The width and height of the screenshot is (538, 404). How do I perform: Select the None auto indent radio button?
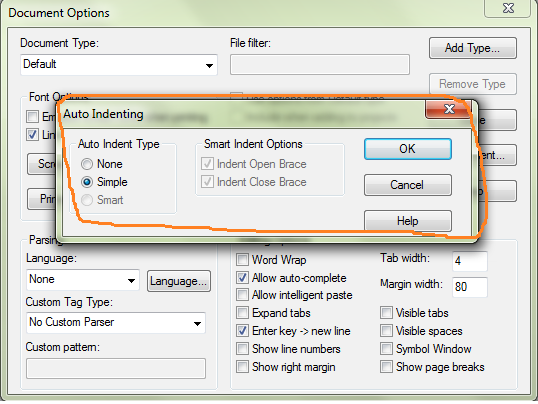[87, 164]
